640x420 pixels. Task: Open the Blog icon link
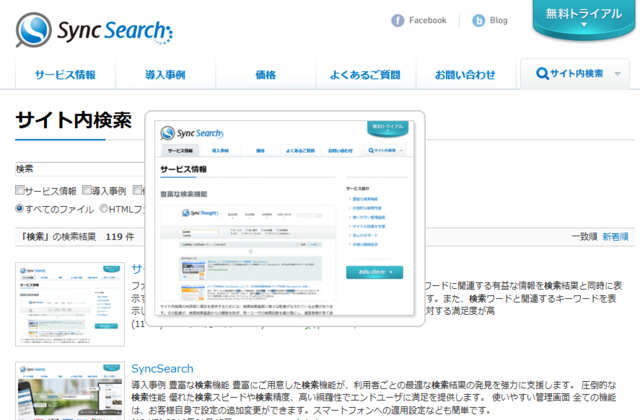[479, 20]
